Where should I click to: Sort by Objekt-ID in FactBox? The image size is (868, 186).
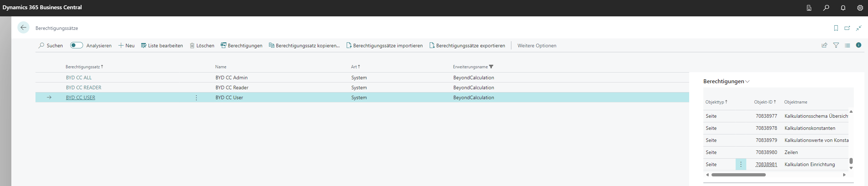[765, 102]
